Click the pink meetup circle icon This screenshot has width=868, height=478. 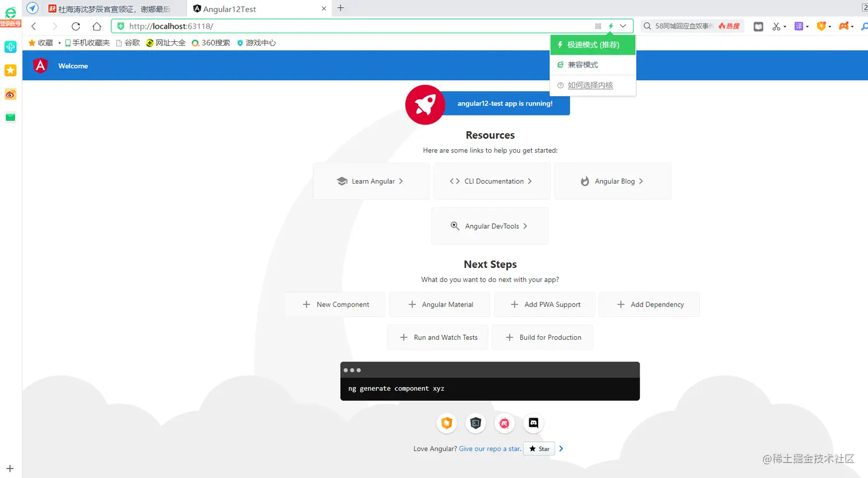tap(505, 423)
